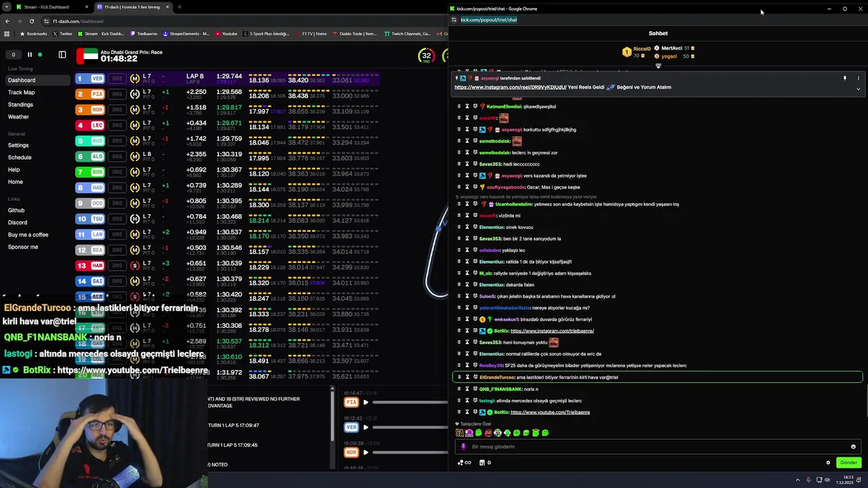868x488 pixels.
Task: Open the Twitter bookmark
Action: 62,33
